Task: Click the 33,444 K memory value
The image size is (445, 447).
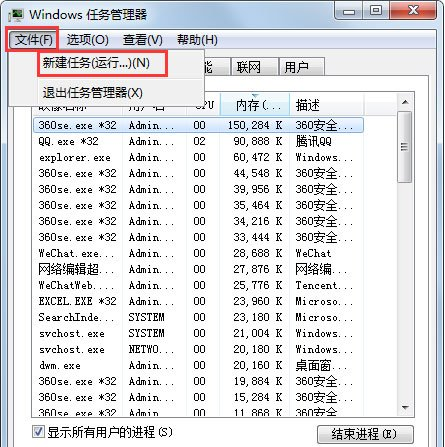Action: pyautogui.click(x=258, y=237)
